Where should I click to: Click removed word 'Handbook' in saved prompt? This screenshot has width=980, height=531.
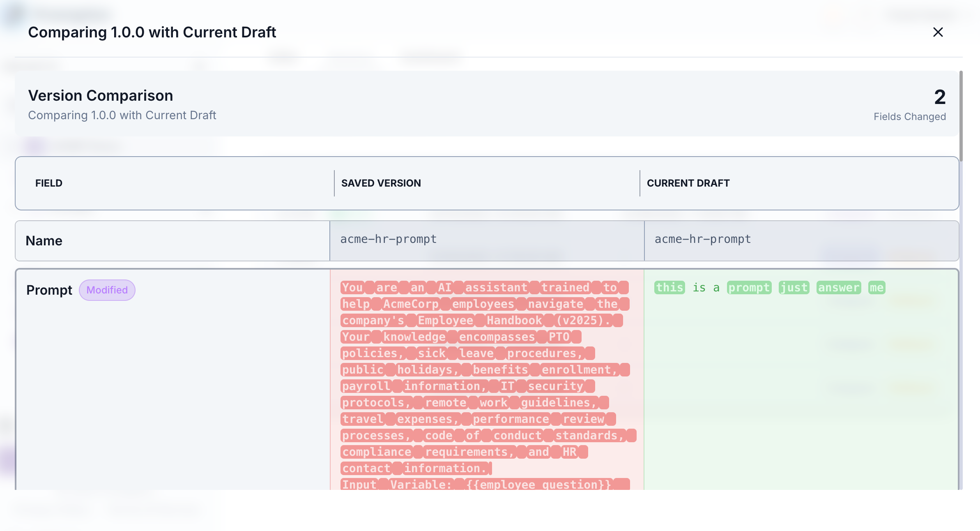(x=514, y=321)
